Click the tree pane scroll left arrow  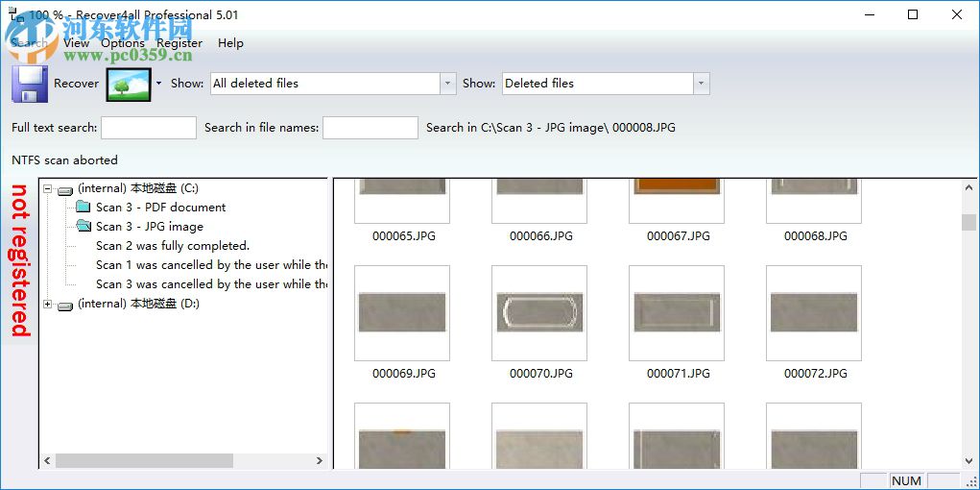pos(47,461)
